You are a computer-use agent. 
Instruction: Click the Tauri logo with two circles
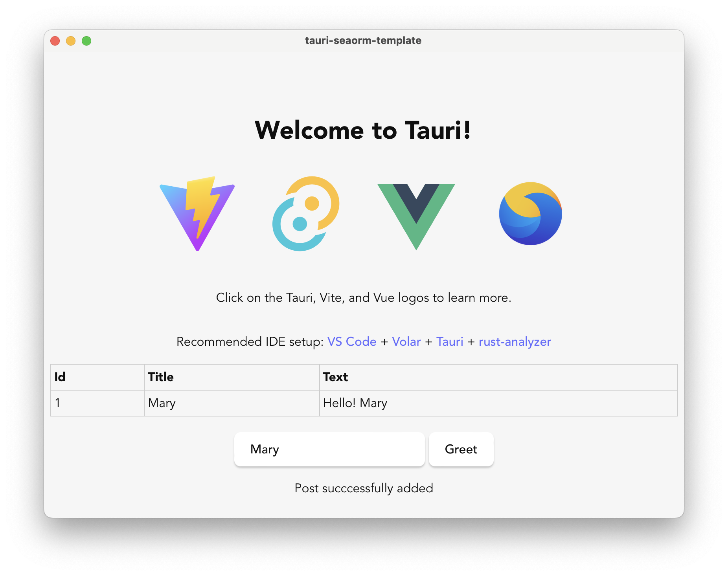click(x=306, y=213)
